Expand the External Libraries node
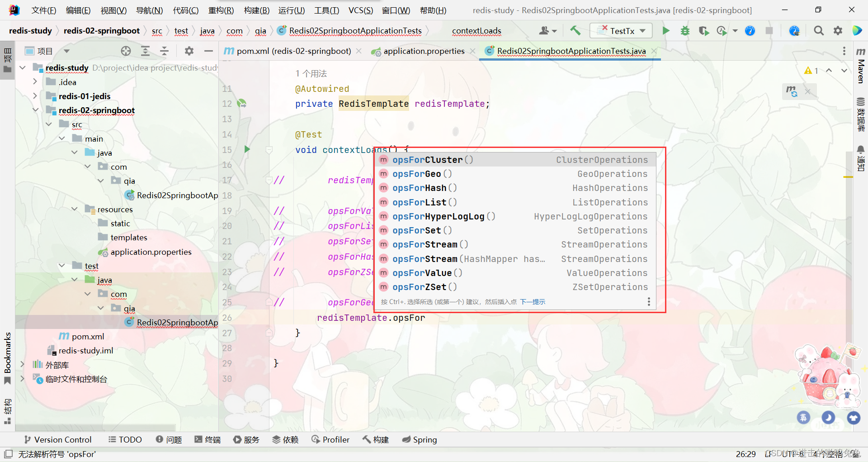Viewport: 868px width, 462px height. tap(22, 365)
